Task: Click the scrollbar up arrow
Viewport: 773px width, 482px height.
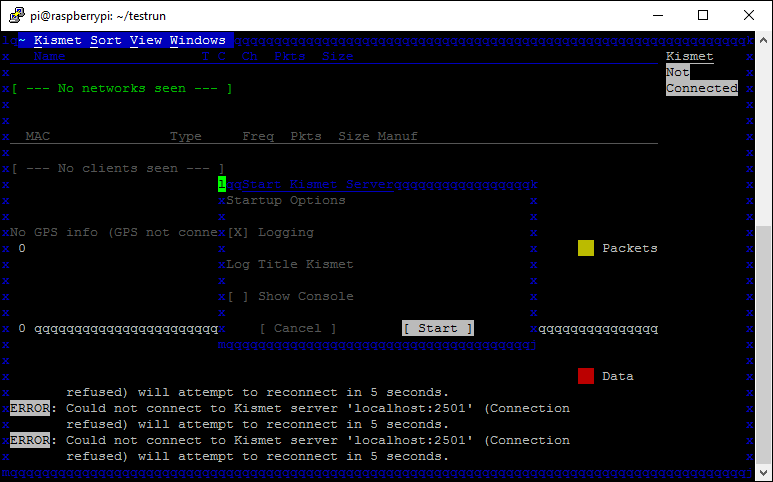Action: point(763,40)
